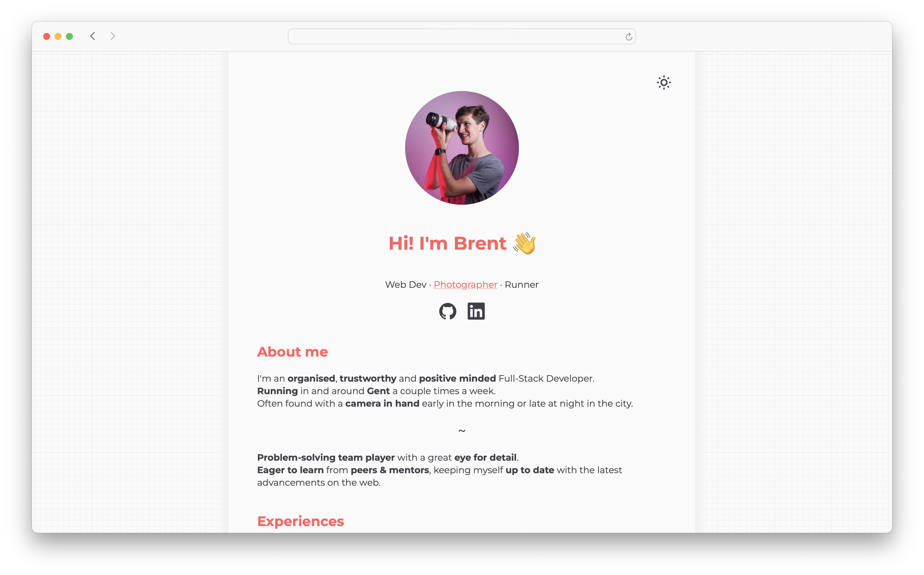Click the browser forward arrow
924x575 pixels.
113,36
